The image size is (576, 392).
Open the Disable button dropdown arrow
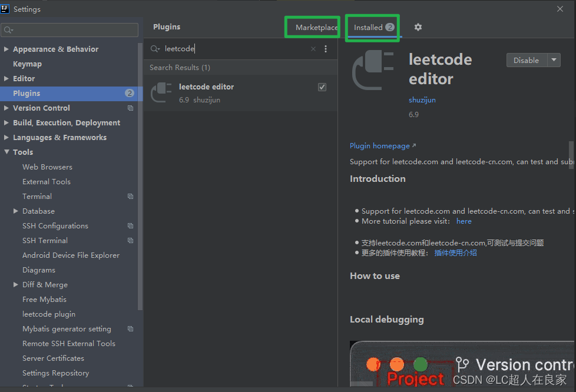554,60
